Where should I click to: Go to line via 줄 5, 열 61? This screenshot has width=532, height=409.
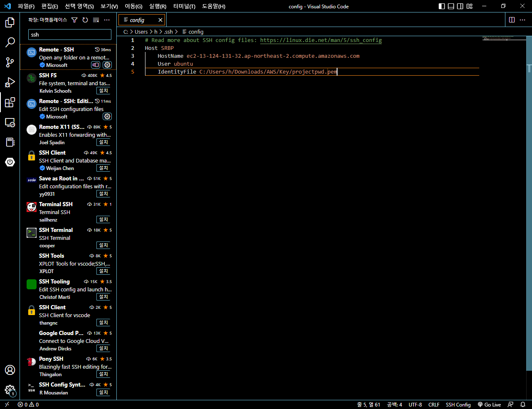(x=369, y=404)
